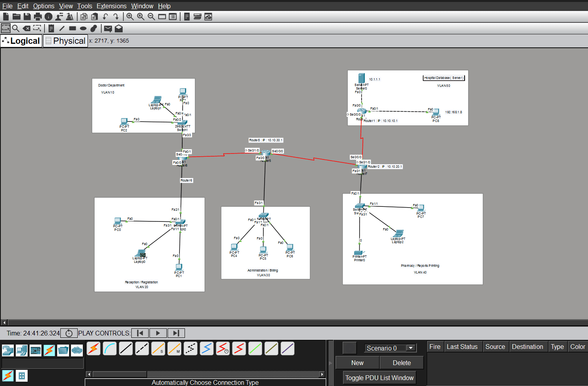Open the Extensions menu
The width and height of the screenshot is (588, 386).
pyautogui.click(x=112, y=6)
